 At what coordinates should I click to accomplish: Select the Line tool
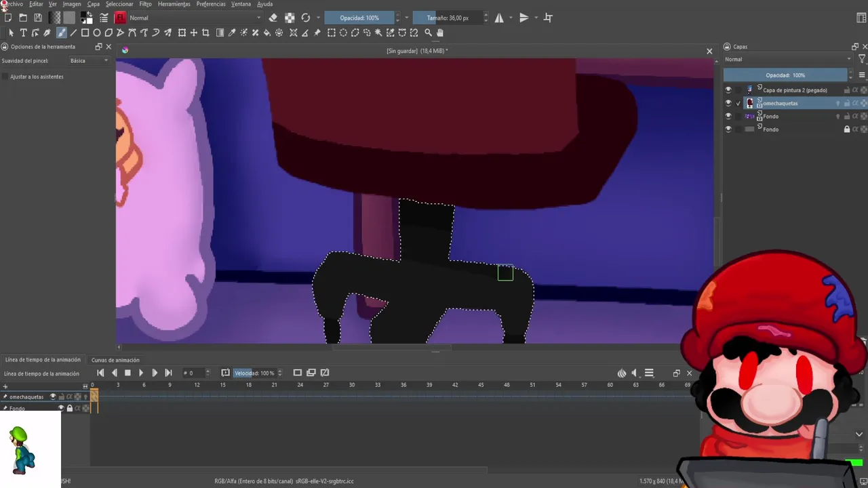point(73,33)
